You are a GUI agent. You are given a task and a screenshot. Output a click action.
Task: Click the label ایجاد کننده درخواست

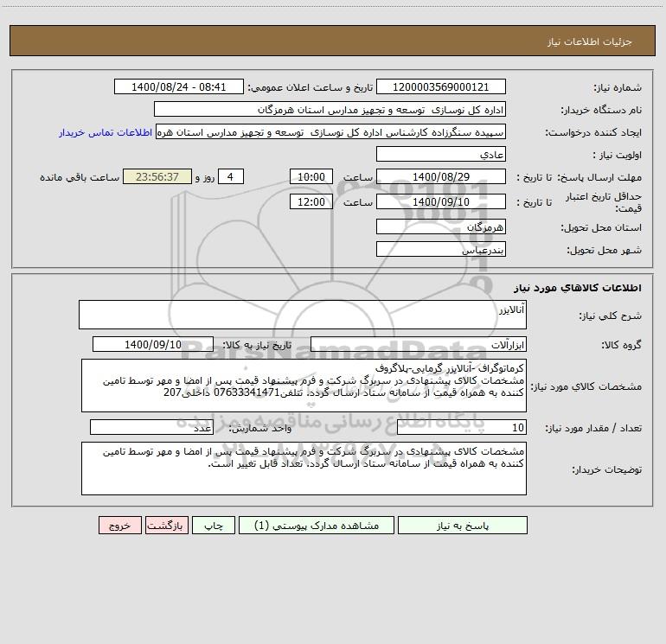pos(593,132)
